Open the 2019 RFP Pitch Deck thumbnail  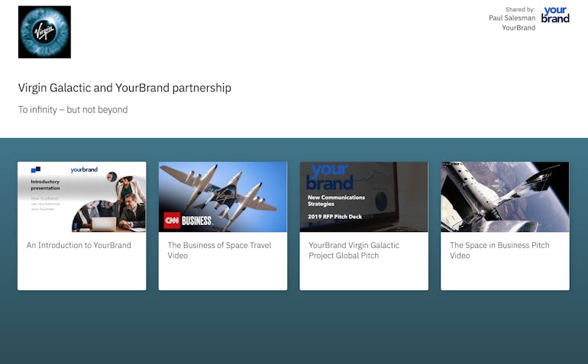(363, 197)
